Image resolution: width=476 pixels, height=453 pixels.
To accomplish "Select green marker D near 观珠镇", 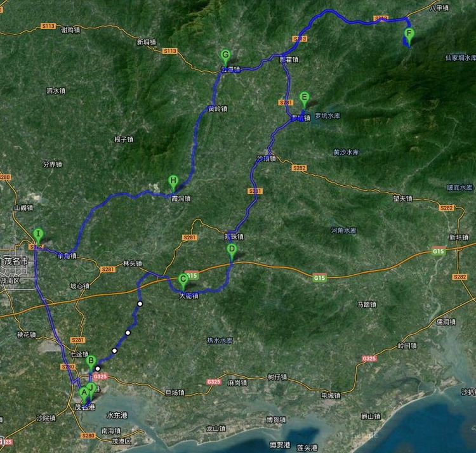I will pyautogui.click(x=232, y=250).
